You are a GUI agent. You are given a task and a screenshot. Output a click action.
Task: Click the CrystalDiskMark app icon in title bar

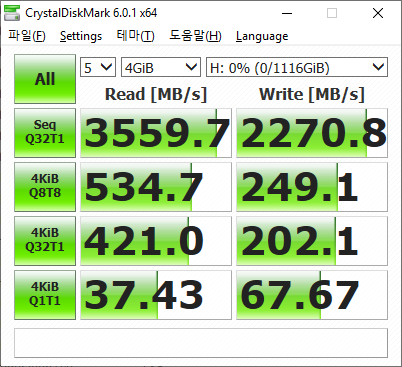[x=12, y=13]
